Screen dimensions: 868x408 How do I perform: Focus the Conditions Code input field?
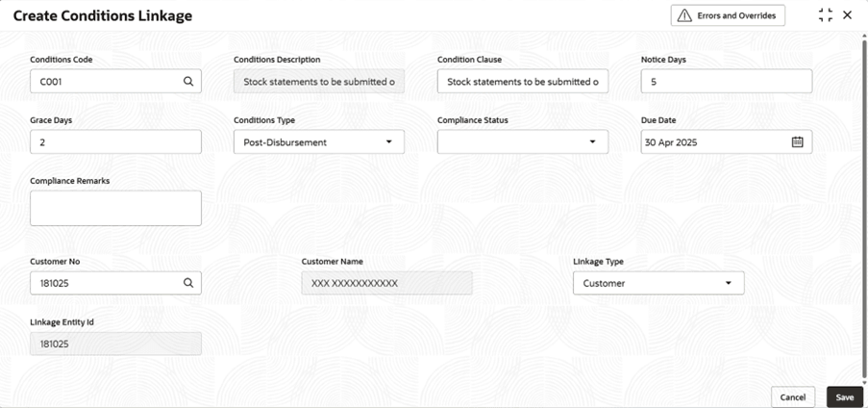(x=106, y=82)
